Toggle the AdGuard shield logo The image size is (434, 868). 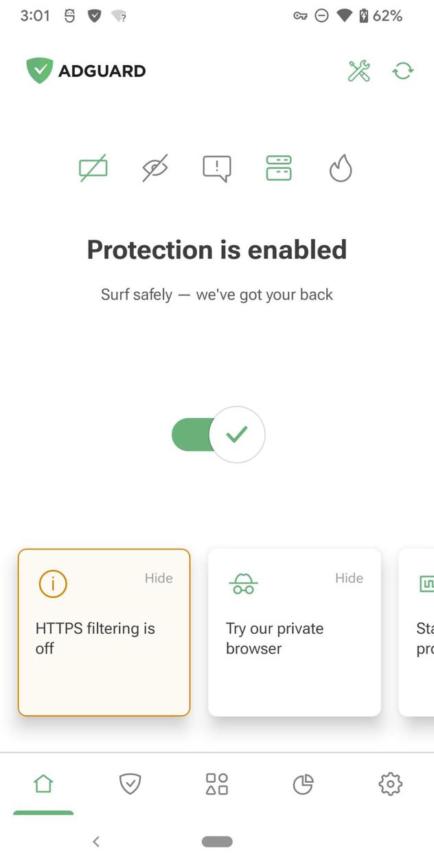click(39, 71)
